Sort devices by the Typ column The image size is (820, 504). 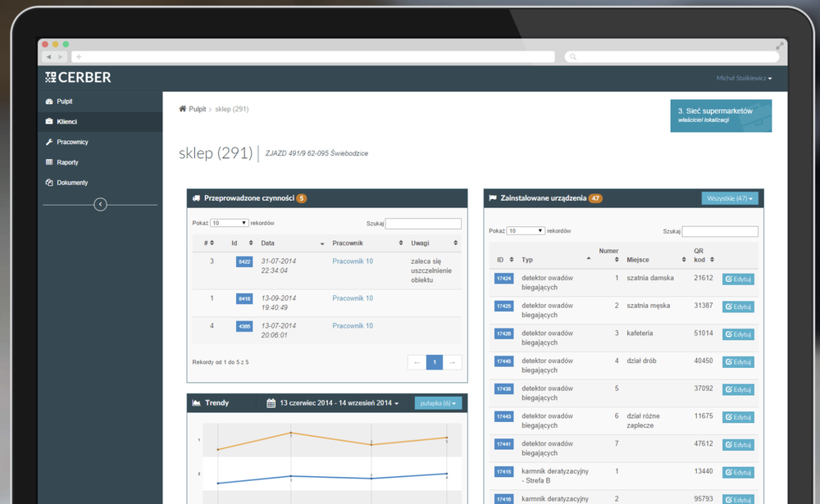[x=555, y=259]
